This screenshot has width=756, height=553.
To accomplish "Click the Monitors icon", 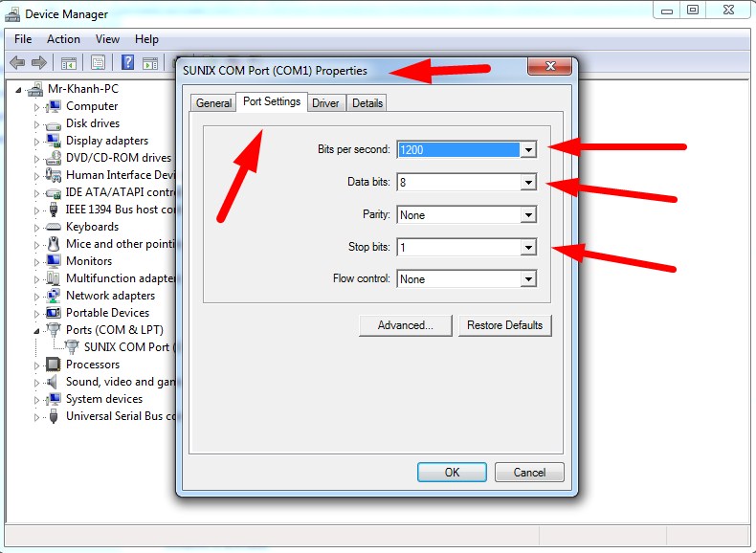I will click(53, 261).
